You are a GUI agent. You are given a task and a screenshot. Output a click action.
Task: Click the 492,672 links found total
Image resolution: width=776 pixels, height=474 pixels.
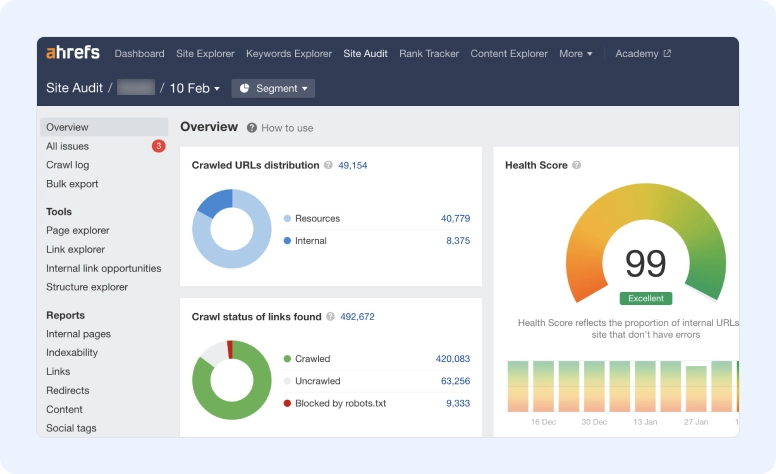(357, 317)
